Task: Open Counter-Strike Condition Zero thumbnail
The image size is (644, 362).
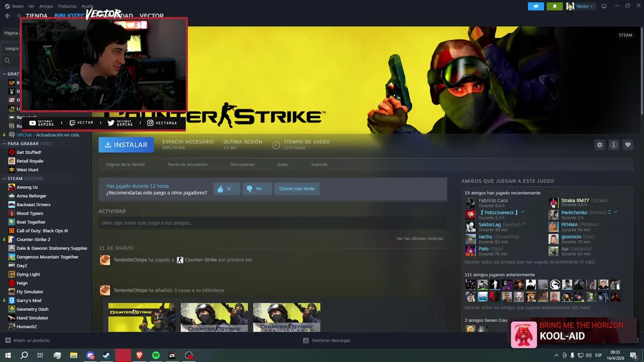Action: pos(287,317)
